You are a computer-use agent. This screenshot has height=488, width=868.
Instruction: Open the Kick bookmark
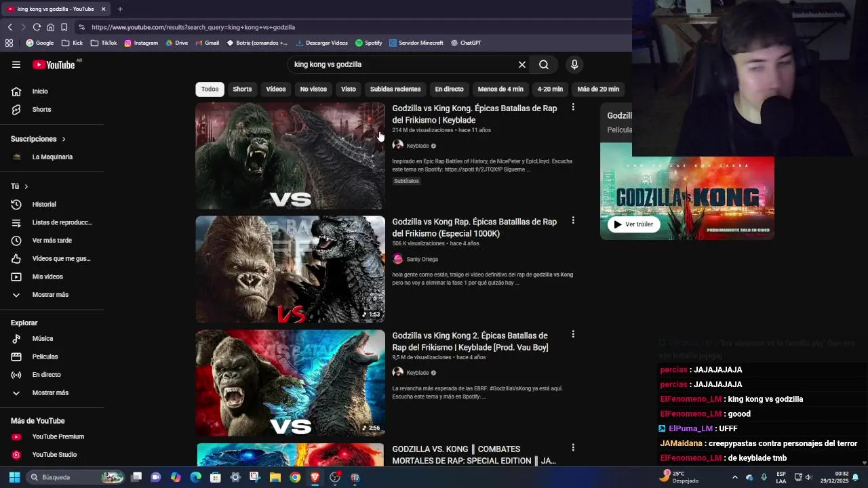[x=72, y=43]
